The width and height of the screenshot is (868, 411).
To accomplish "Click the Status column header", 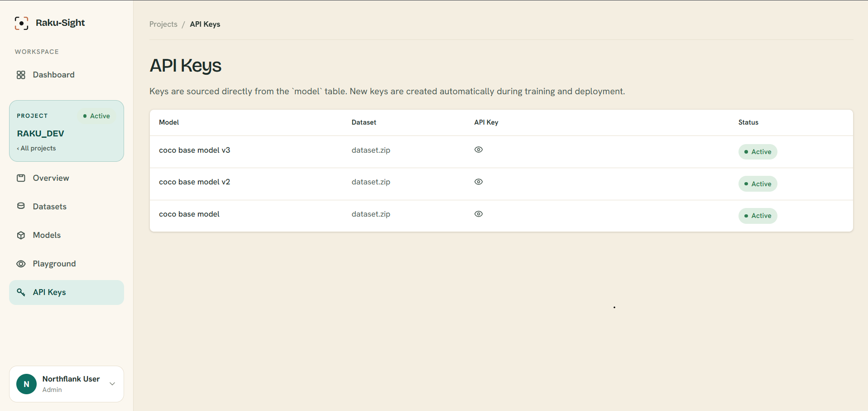I will pos(748,122).
